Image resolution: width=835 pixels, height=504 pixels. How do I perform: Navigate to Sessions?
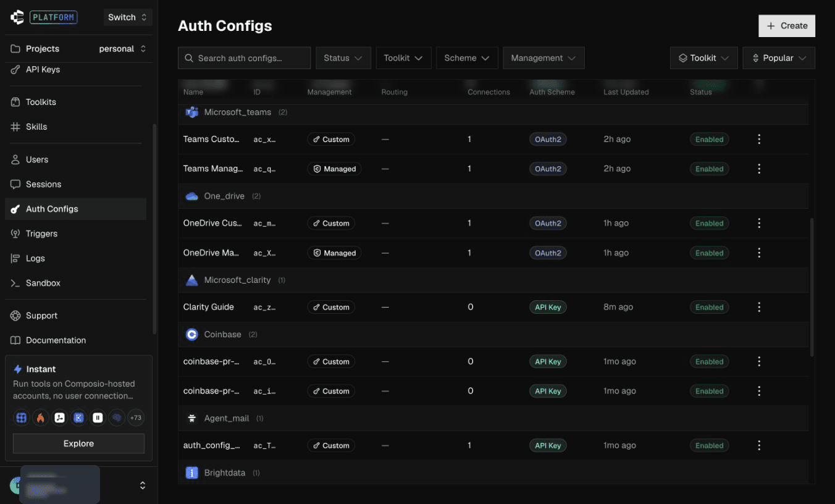pos(76,185)
